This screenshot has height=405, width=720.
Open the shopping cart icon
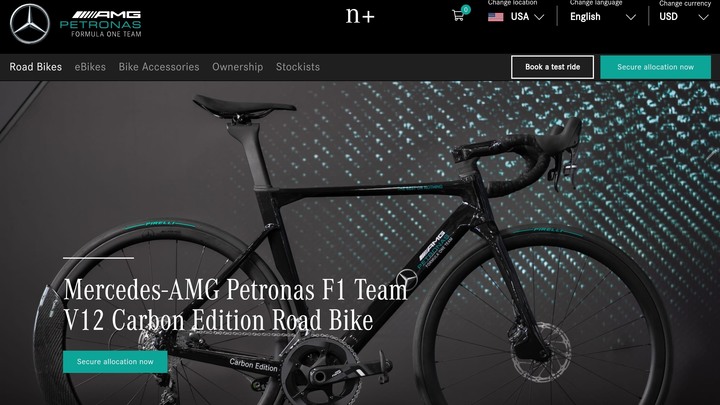coord(458,16)
